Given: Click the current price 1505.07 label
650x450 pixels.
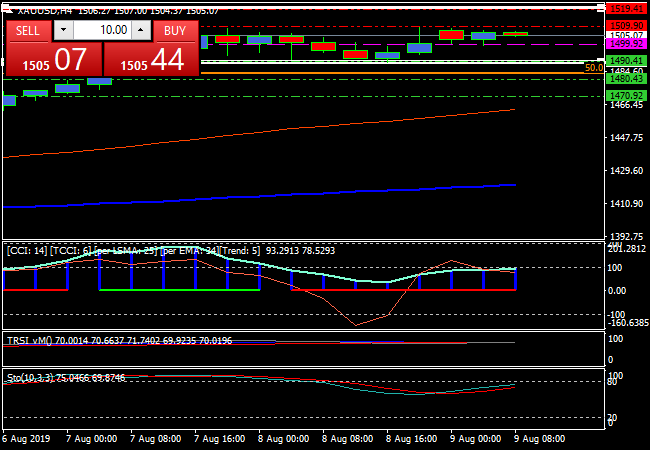Looking at the screenshot, I should [626, 35].
